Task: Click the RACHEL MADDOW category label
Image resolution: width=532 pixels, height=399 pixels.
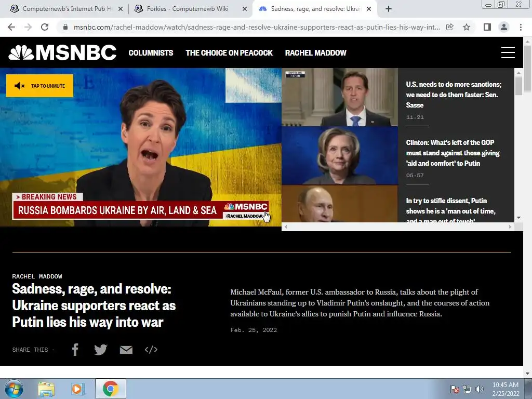Action: (x=37, y=276)
